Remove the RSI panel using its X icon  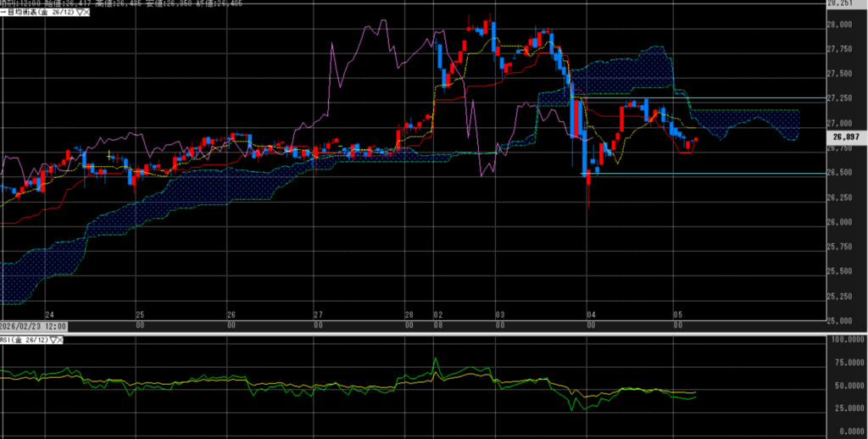(x=61, y=339)
